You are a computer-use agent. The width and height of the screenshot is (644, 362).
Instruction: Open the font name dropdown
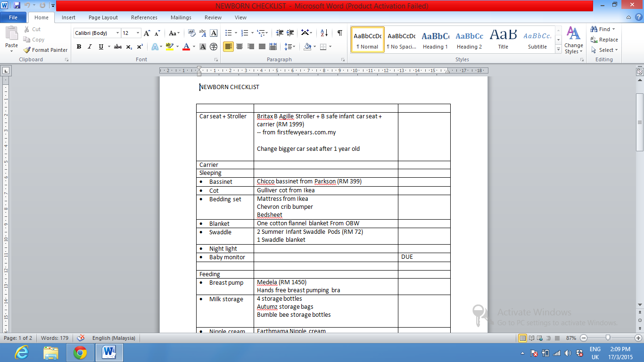coord(117,33)
